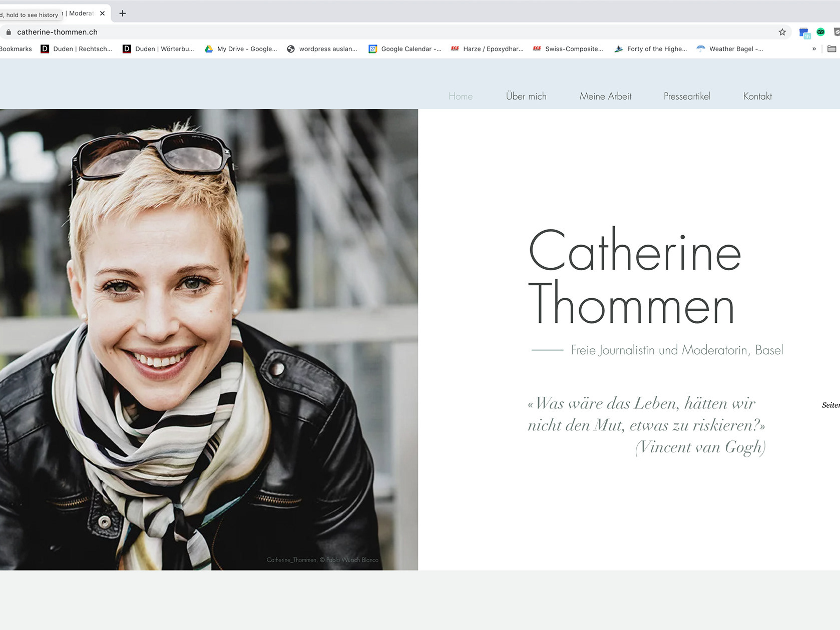Open the Home navigation link
This screenshot has width=840, height=630.
tap(461, 96)
